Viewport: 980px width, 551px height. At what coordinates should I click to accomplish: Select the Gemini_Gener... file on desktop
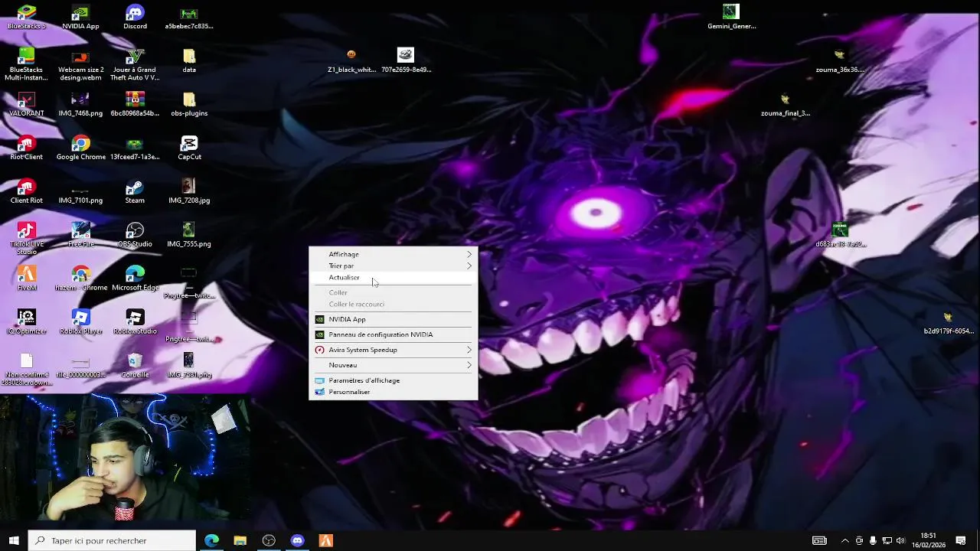point(731,17)
